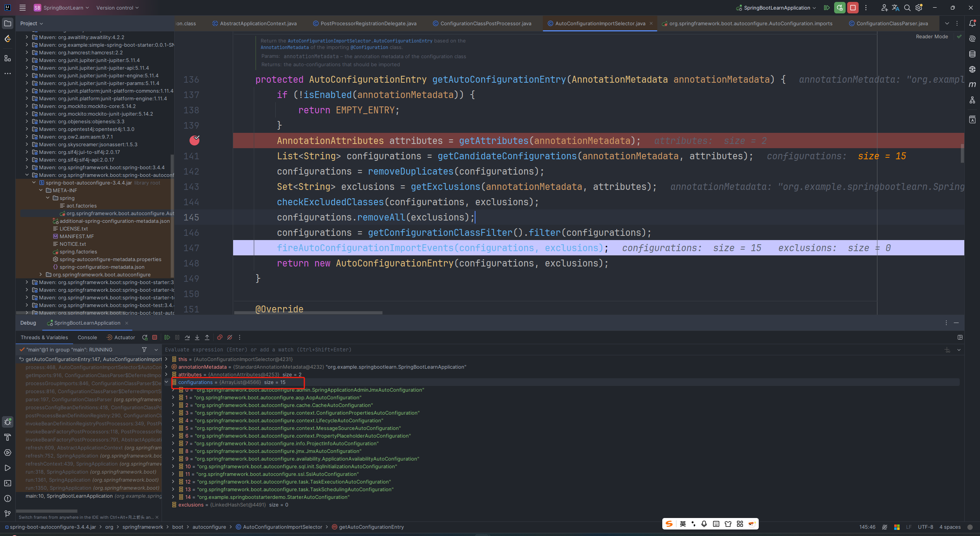Toggle the breakpoint on line 140
Image resolution: width=980 pixels, height=536 pixels.
[194, 141]
